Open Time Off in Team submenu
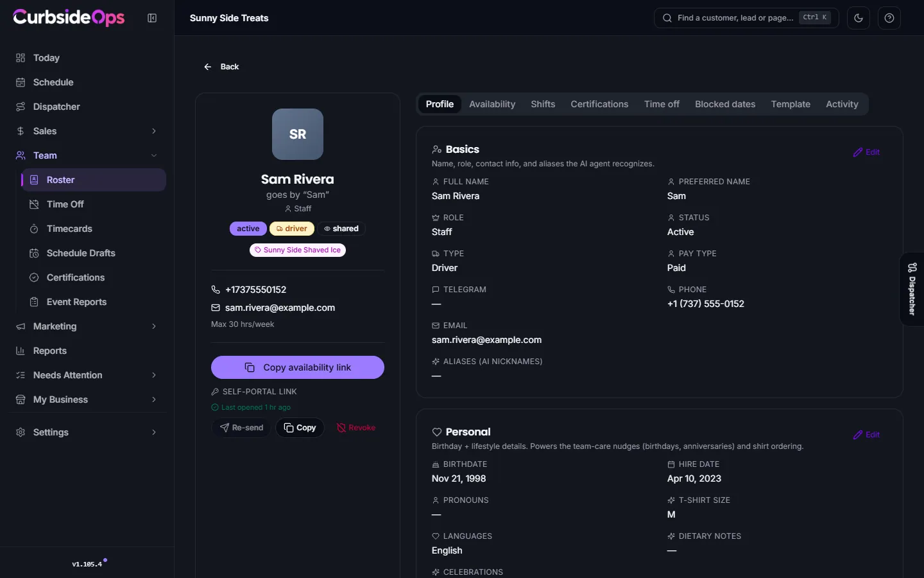 94,204
